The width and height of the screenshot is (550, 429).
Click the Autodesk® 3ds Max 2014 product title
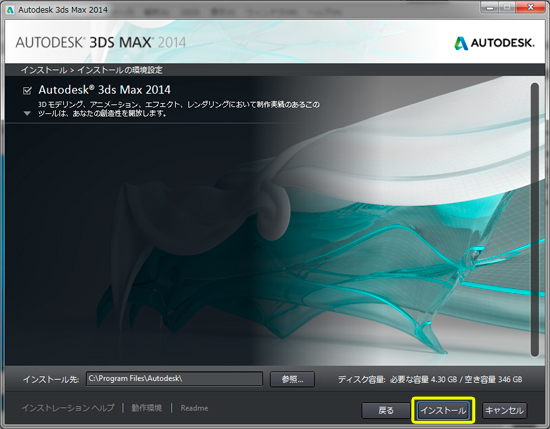105,90
